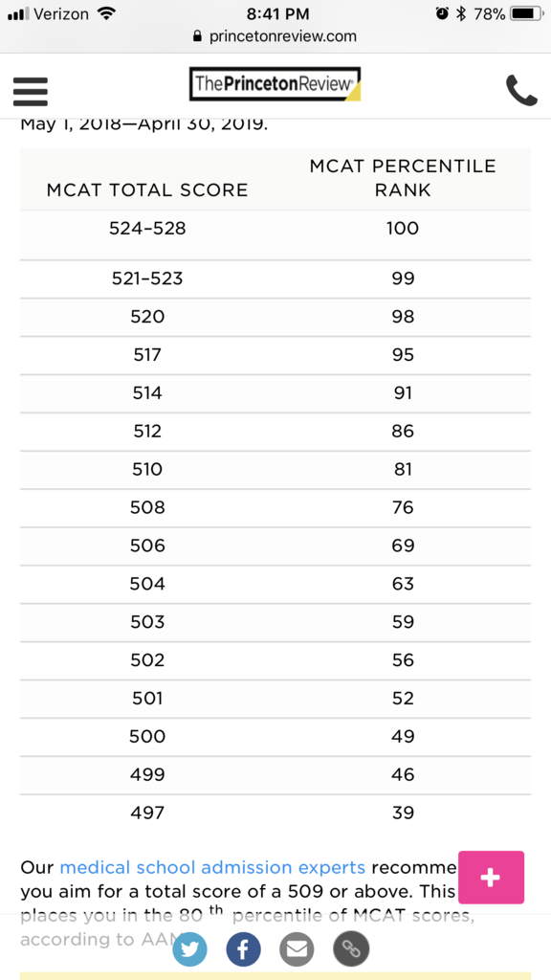Tap the 8:41 PM status bar clock
The image size is (551, 980).
point(277,13)
